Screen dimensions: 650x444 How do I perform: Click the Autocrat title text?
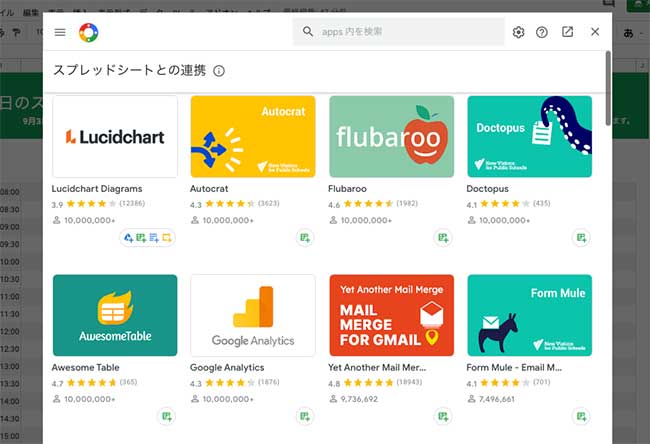pos(209,189)
